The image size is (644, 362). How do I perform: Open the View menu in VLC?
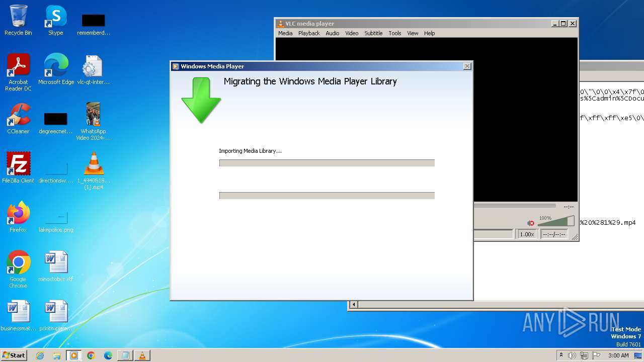(413, 33)
